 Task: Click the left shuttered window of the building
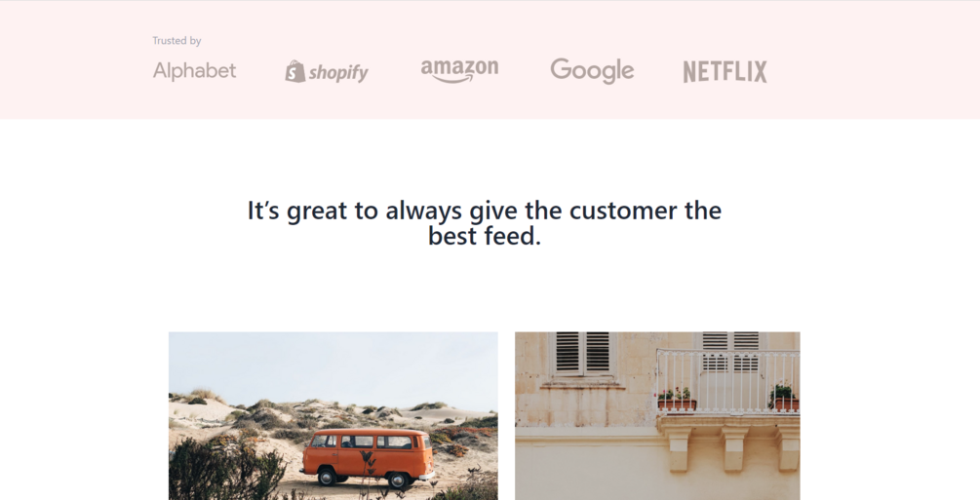[x=582, y=353]
